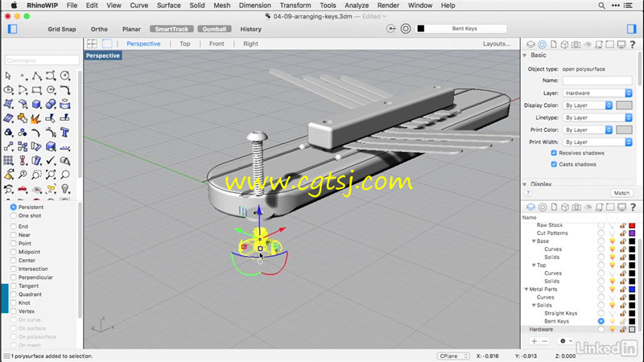Open the Layer dropdown showing Hardware
Screen dimensions: 644x362
pyautogui.click(x=597, y=93)
